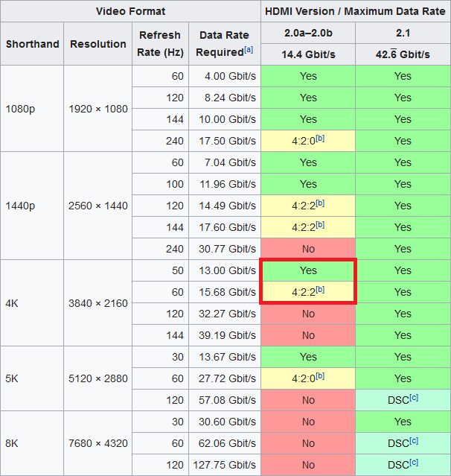Viewport: 451px width, 476px height.
Task: Open footnote [c] in 8K 120 Hz row
Action: pos(414,463)
